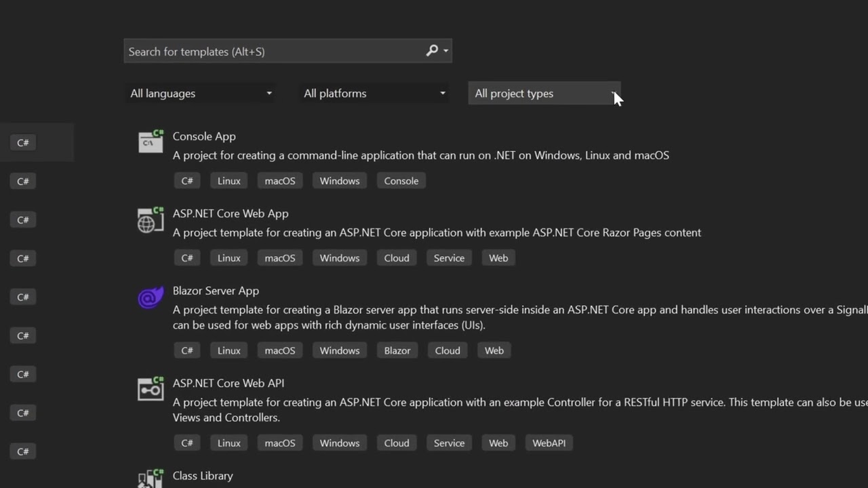Click Cloud tag under ASP.NET Core Web App
The width and height of the screenshot is (868, 488).
397,258
